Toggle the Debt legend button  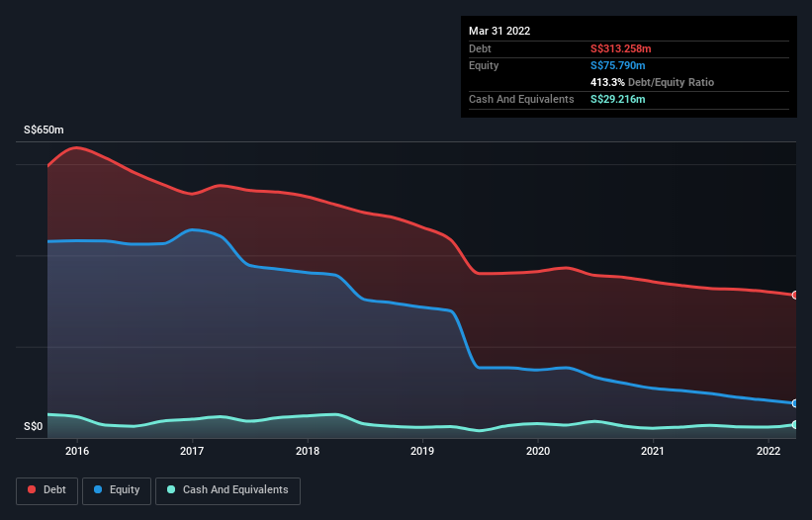pos(46,490)
